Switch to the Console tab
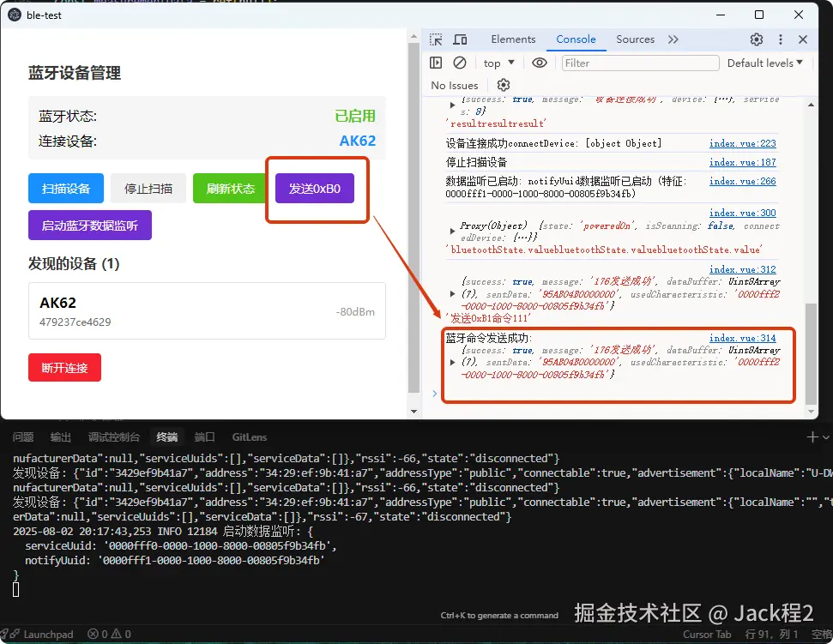This screenshot has height=644, width=833. click(576, 39)
